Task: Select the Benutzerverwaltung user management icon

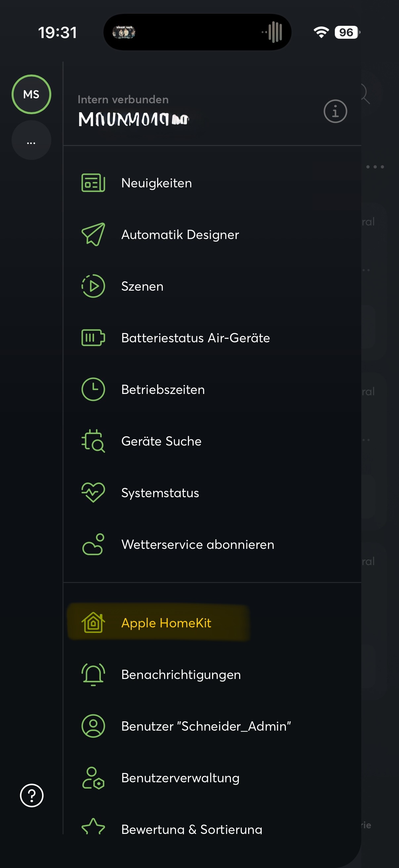Action: coord(93,778)
